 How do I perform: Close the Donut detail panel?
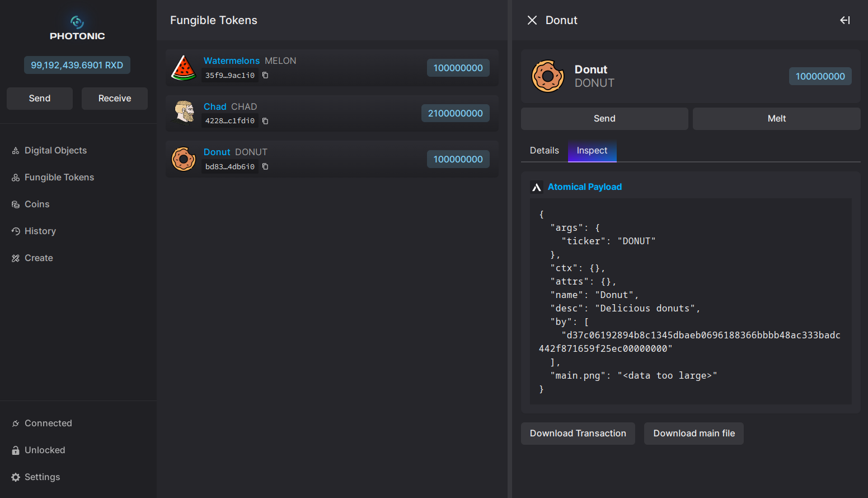click(x=532, y=20)
